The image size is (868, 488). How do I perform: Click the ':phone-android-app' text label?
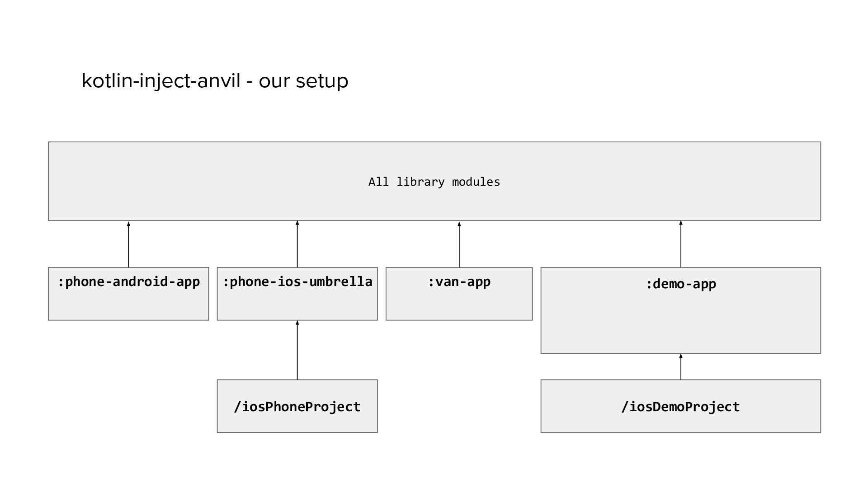tap(128, 282)
